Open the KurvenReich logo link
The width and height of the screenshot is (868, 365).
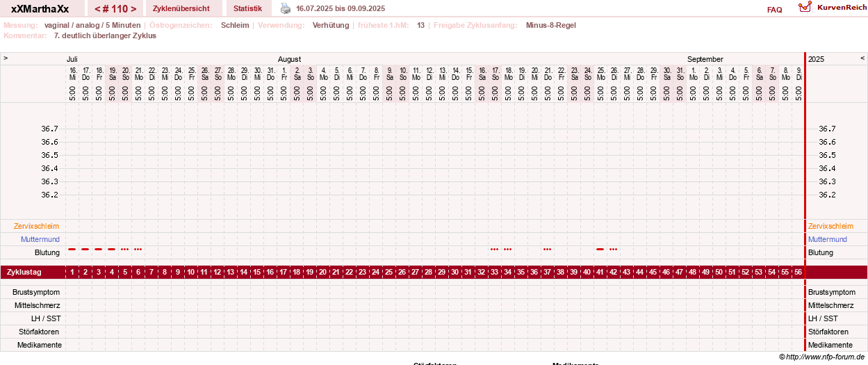tap(833, 7)
